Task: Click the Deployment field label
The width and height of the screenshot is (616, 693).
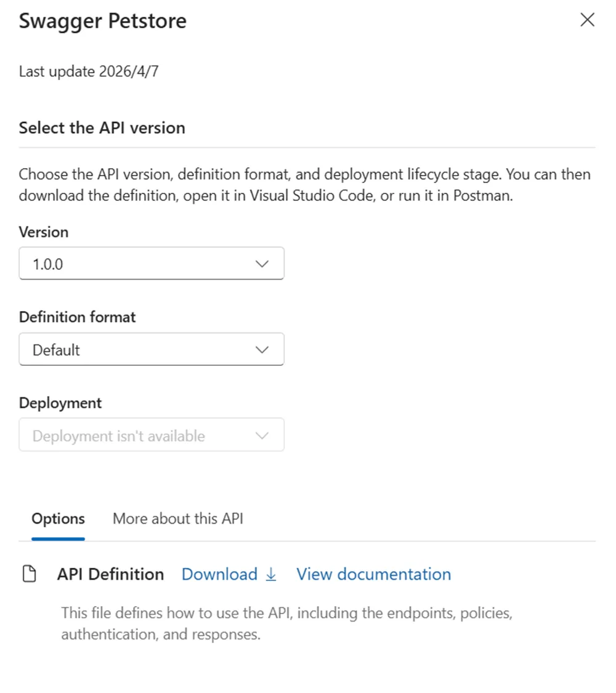Action: (x=60, y=403)
